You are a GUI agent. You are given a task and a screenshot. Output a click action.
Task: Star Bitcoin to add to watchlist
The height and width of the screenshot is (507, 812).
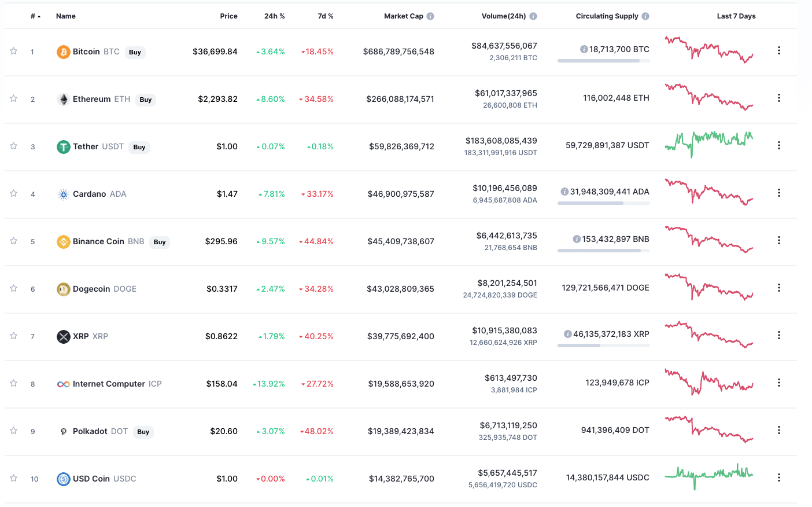pyautogui.click(x=13, y=52)
